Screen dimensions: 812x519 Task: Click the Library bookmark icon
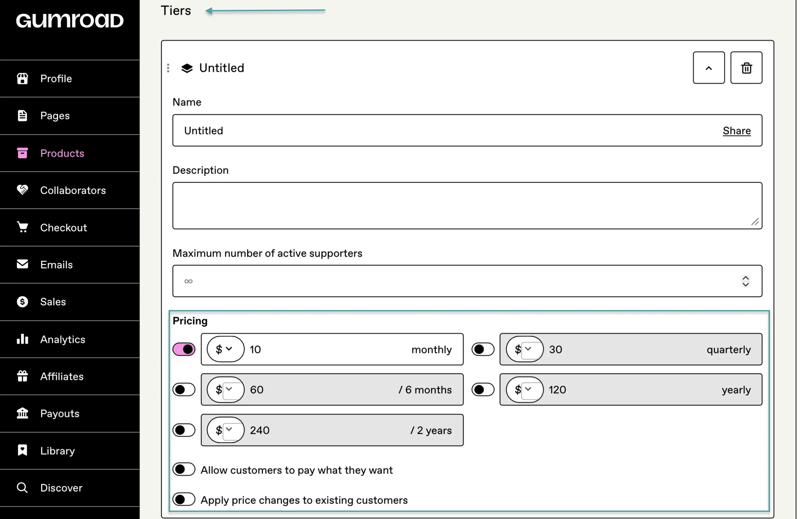[x=22, y=450]
